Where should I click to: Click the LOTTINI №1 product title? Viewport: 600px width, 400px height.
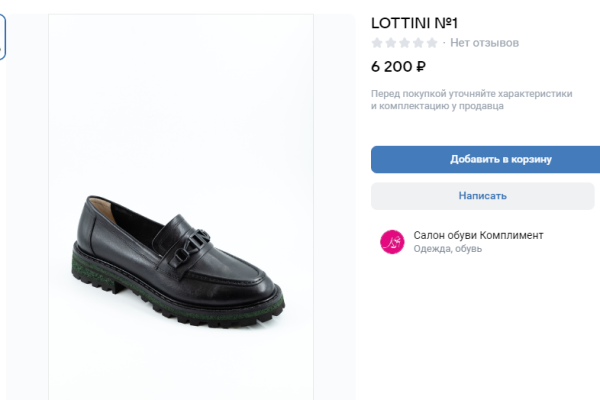pyautogui.click(x=414, y=21)
